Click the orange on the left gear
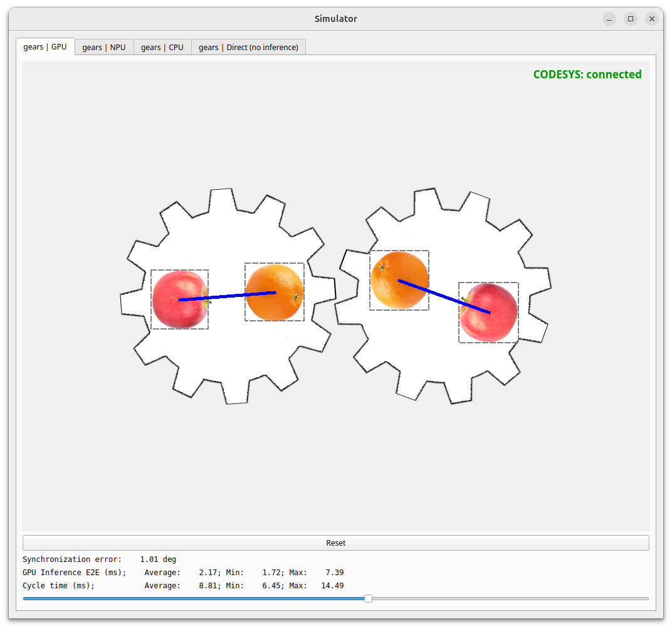The height and width of the screenshot is (629, 672). click(x=275, y=292)
